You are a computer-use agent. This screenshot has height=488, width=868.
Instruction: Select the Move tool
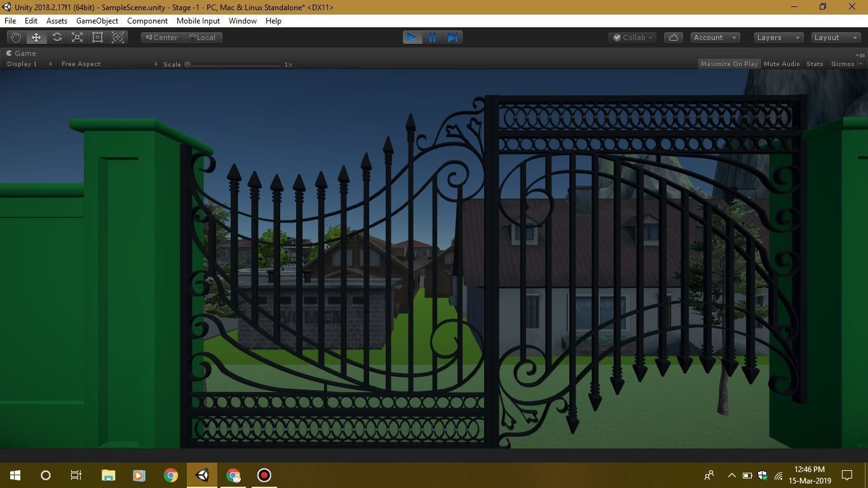coord(36,37)
